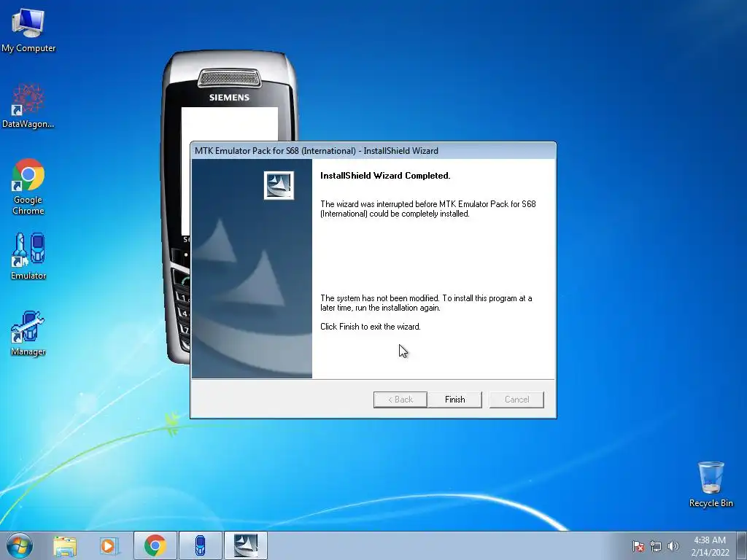This screenshot has width=747, height=560.
Task: Open the Recycle Bin
Action: pos(711,484)
